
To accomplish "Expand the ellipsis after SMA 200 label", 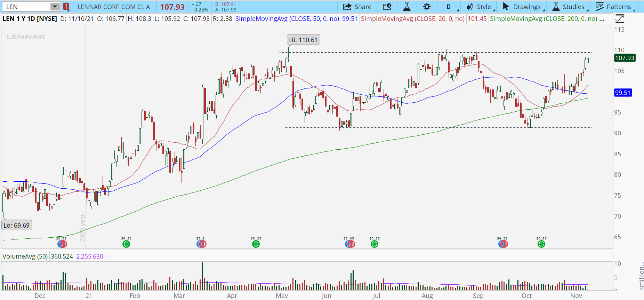I will [x=602, y=19].
